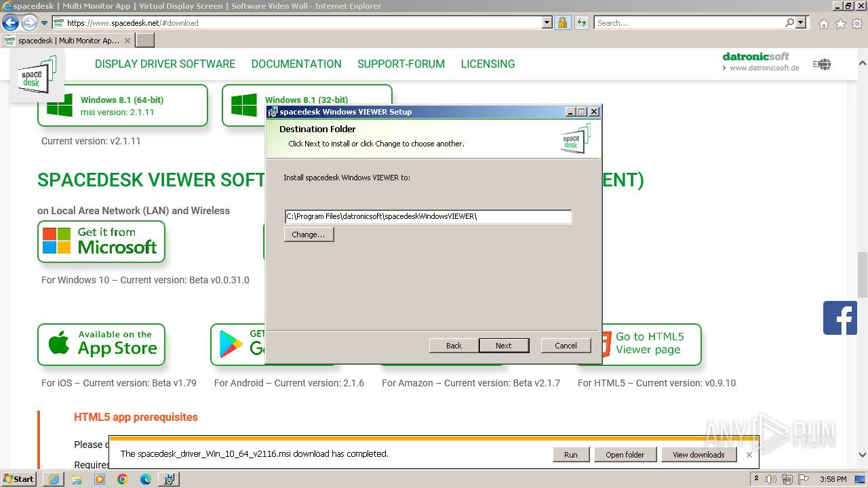
Task: Click Back in the VIEWER Setup dialog
Action: point(454,345)
